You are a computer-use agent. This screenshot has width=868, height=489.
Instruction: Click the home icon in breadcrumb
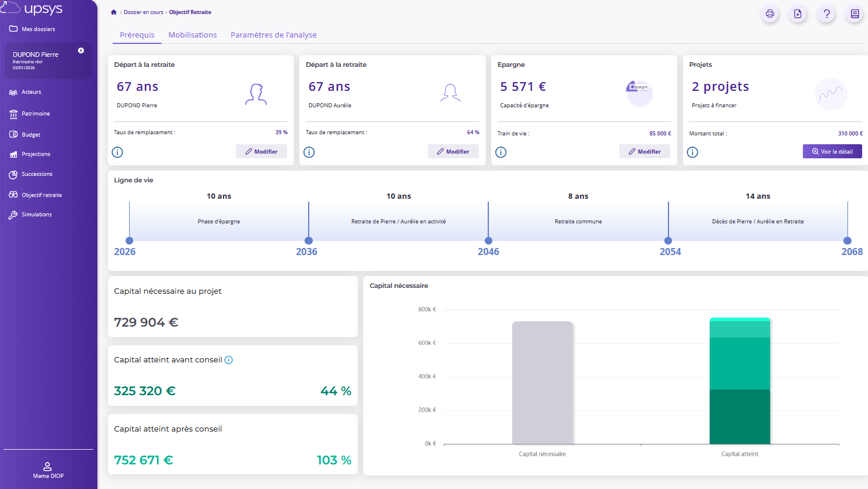tap(114, 12)
